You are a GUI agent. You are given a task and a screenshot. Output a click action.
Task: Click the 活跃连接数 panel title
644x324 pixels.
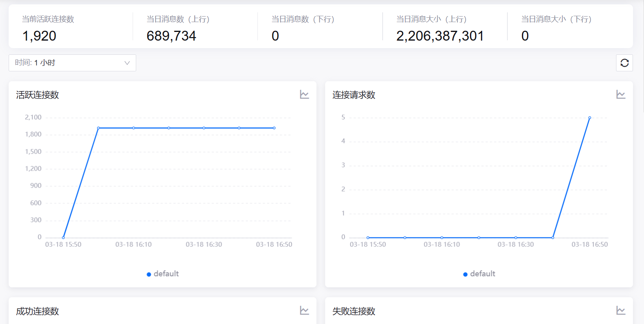pyautogui.click(x=37, y=95)
